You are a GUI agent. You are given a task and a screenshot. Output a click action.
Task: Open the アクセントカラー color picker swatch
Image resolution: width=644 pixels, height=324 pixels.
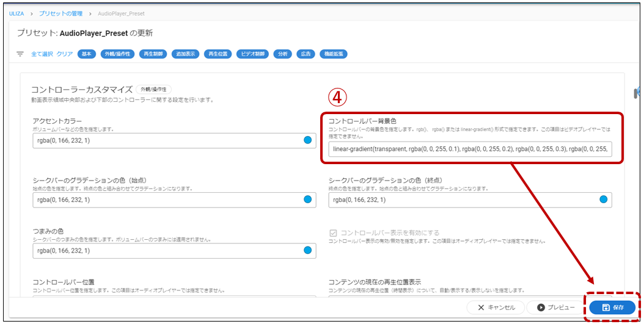[308, 140]
